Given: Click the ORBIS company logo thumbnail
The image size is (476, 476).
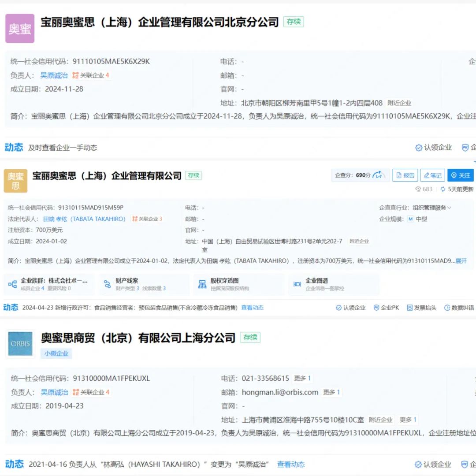Looking at the screenshot, I should (20, 344).
